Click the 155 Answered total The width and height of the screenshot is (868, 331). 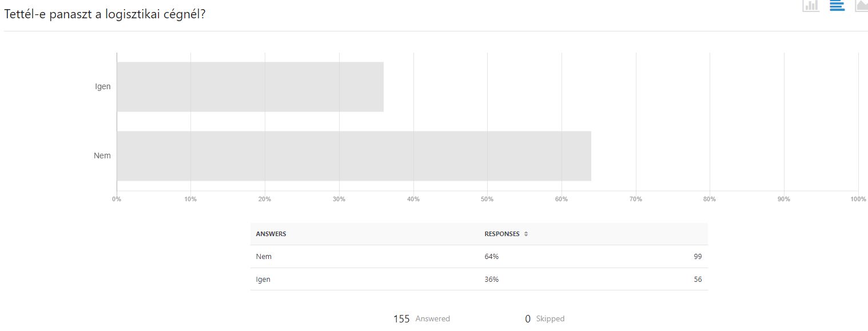point(421,319)
